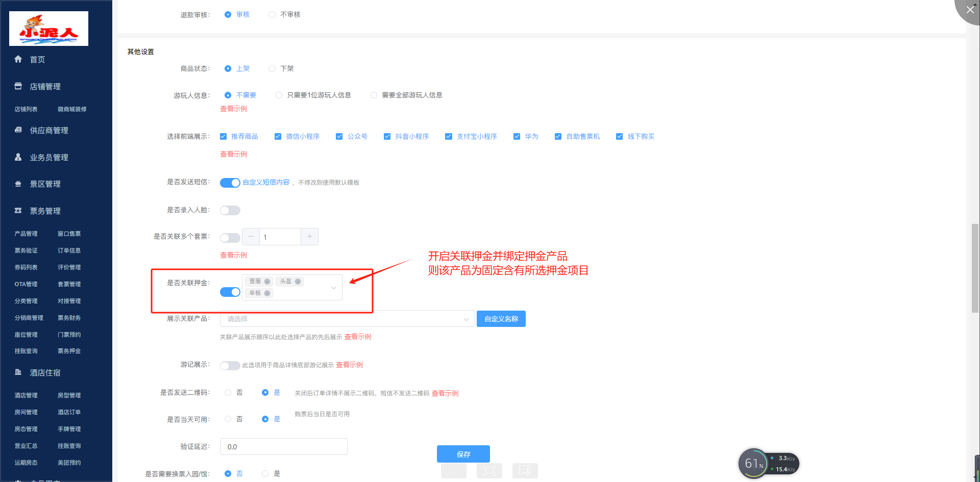Click the 店铺管理 shop icon
The height and width of the screenshot is (482, 980).
tap(18, 86)
